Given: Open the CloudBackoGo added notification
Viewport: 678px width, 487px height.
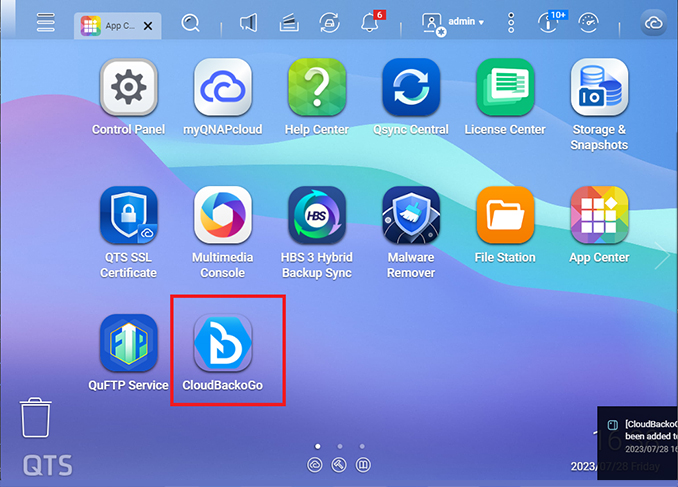Looking at the screenshot, I should point(637,442).
